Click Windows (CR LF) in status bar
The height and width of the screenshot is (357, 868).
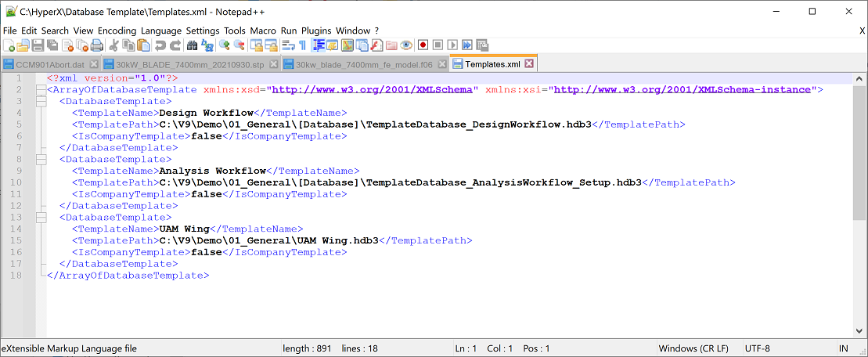tap(693, 348)
